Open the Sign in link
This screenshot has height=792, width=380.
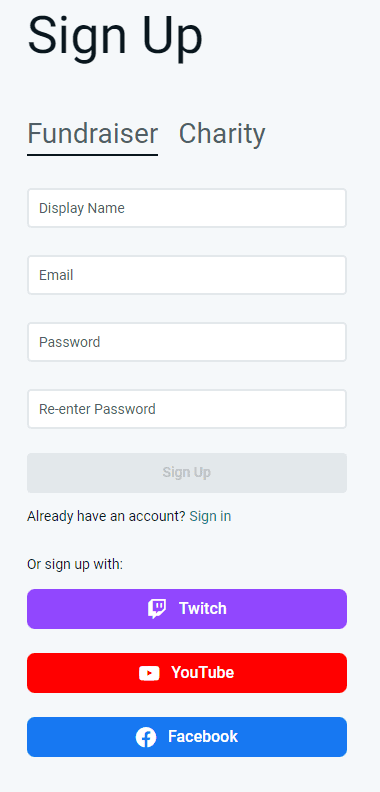point(210,516)
